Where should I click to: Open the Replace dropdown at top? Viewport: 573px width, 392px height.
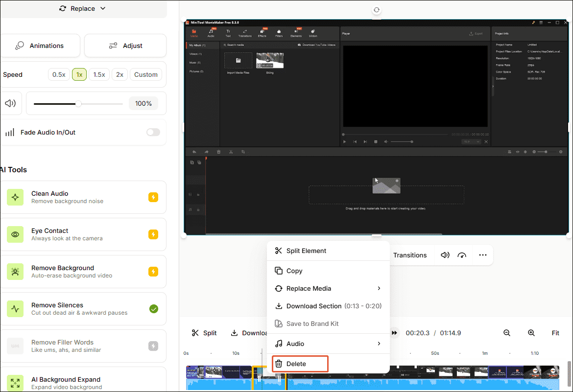click(83, 8)
